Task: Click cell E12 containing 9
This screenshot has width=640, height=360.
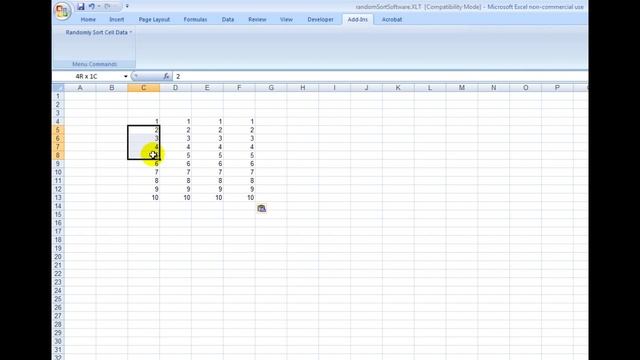Action: [207, 189]
